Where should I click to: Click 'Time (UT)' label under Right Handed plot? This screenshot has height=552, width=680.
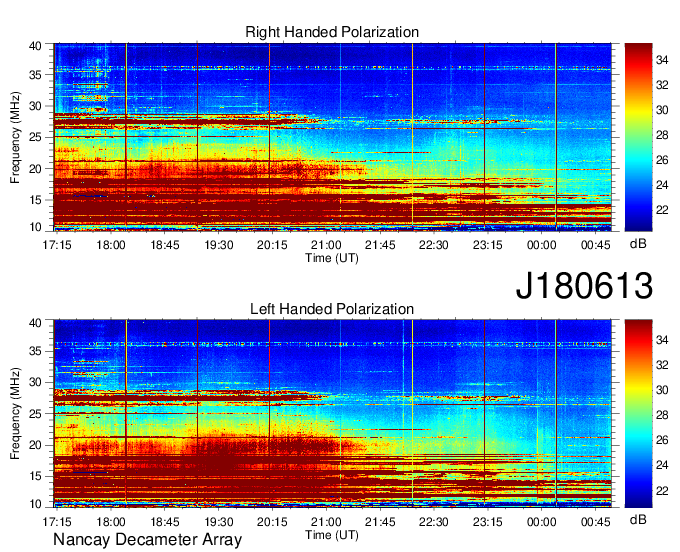tap(332, 258)
